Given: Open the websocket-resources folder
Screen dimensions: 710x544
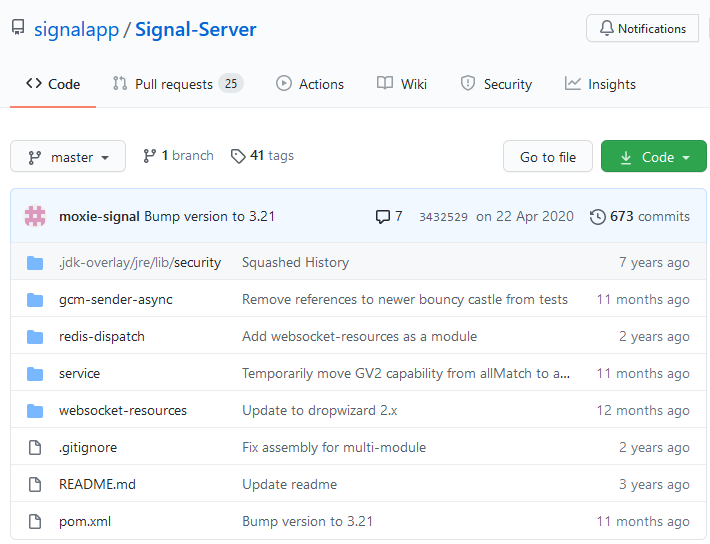Looking at the screenshot, I should point(123,410).
